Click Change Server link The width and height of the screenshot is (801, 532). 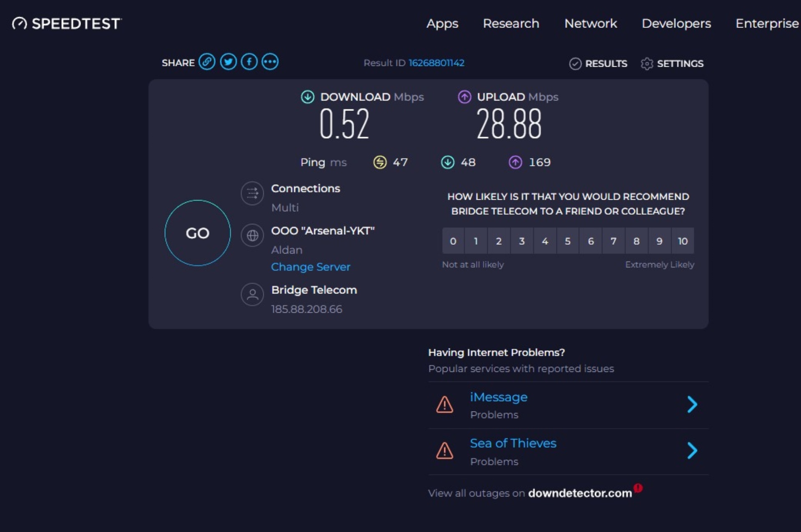(310, 266)
